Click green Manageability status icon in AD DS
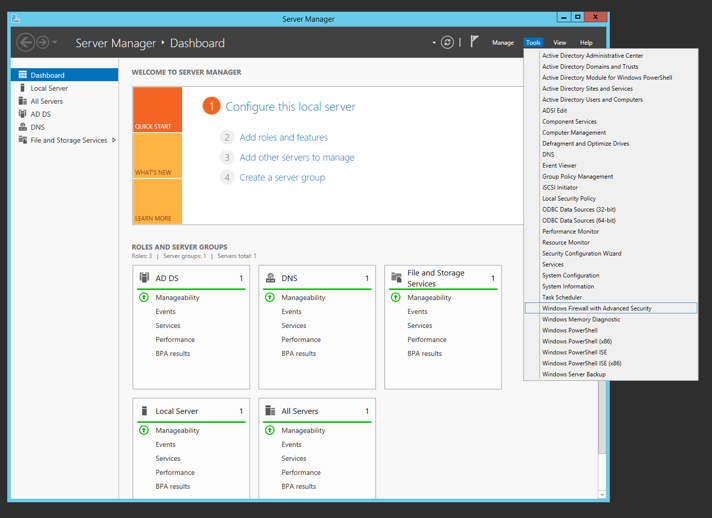This screenshot has height=518, width=712. click(x=144, y=297)
